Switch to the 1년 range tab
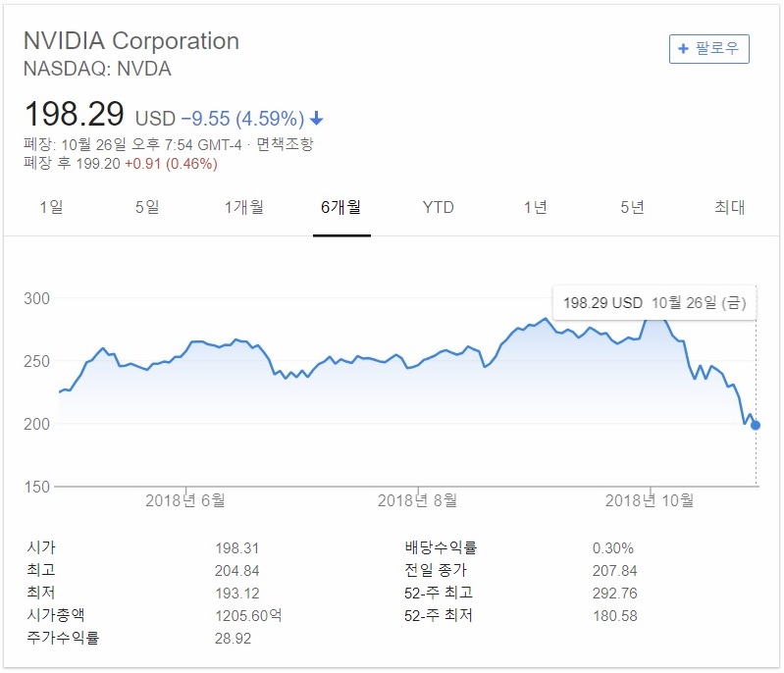 [536, 207]
